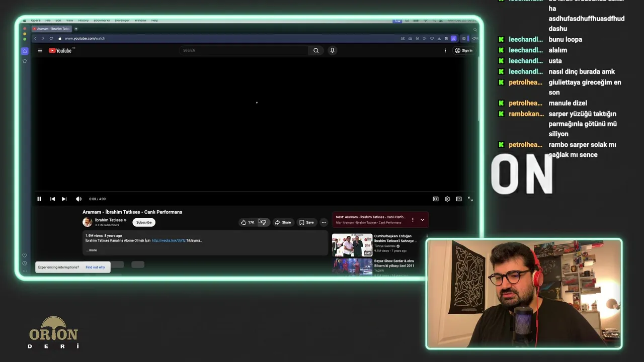Image resolution: width=644 pixels, height=362 pixels.
Task: Open the Developer menu in menu bar
Action: click(122, 21)
